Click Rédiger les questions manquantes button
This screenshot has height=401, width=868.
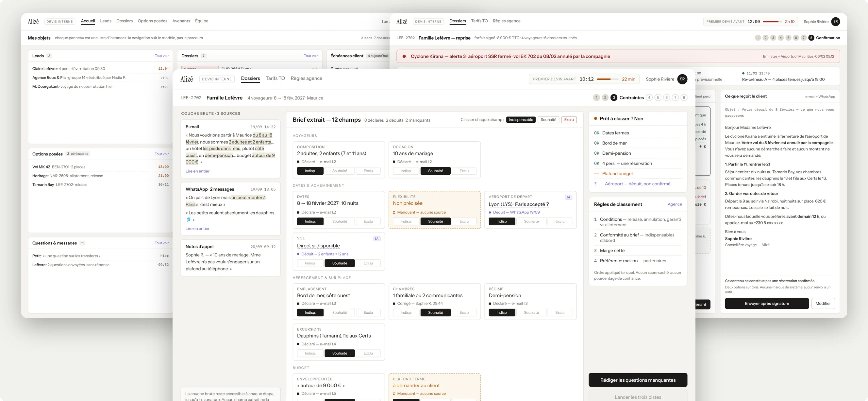click(638, 380)
